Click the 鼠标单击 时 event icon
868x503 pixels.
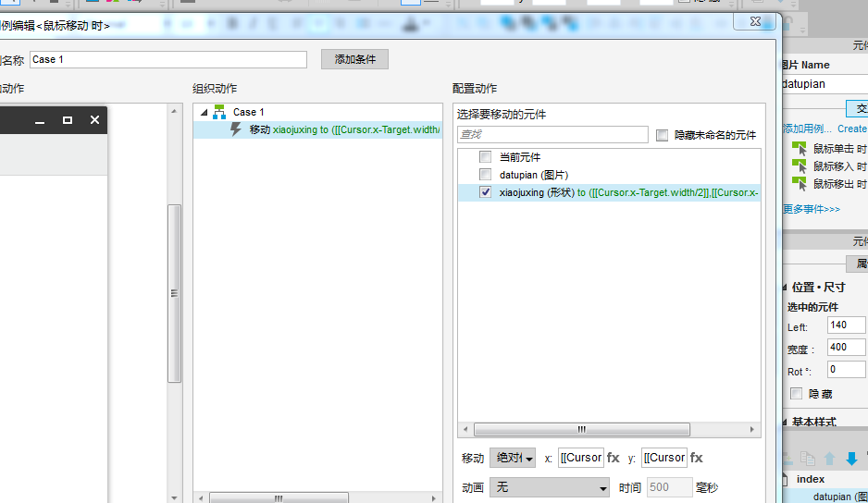[800, 148]
